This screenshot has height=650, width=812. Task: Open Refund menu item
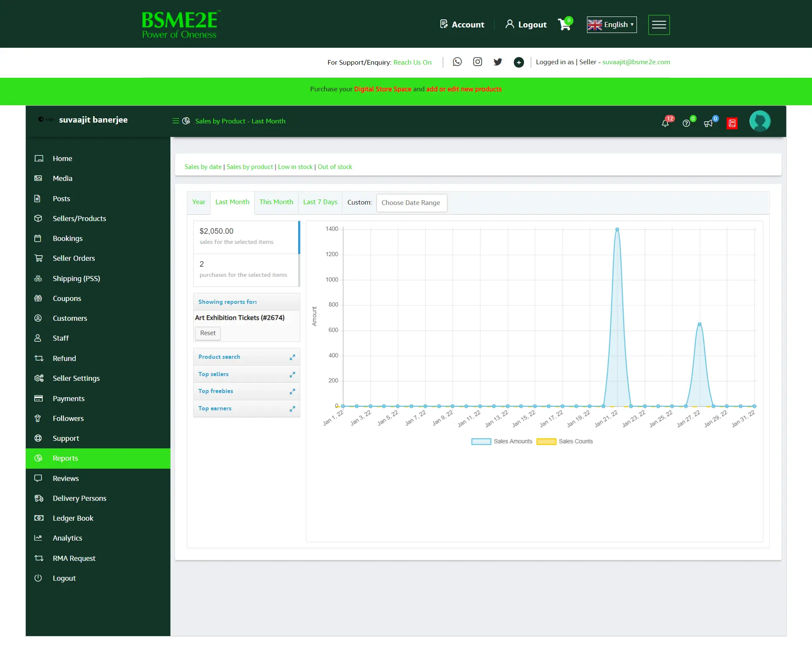(98, 358)
